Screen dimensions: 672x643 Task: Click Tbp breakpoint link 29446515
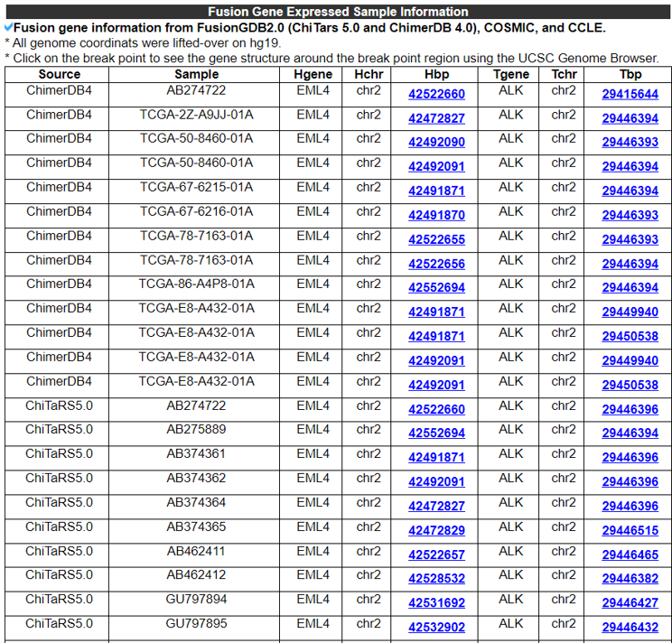(x=630, y=530)
